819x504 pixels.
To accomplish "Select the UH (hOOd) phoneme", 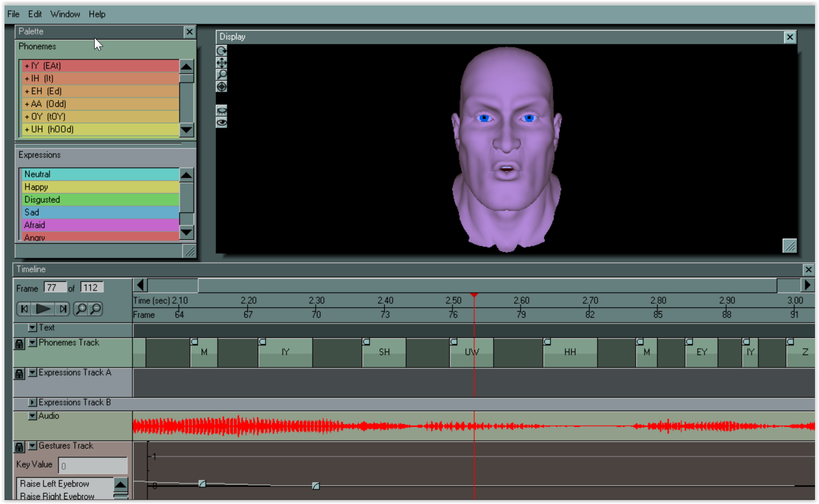I will pyautogui.click(x=100, y=130).
